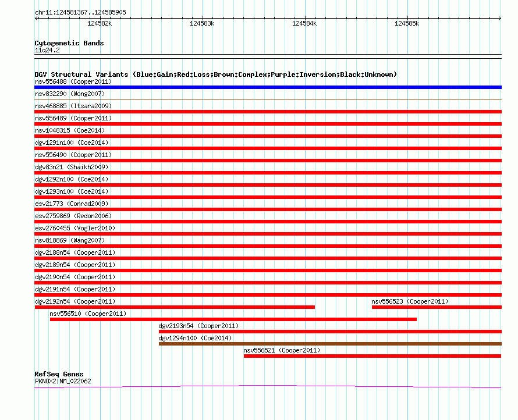
Task: Open variant nsv556521 (Cooper2011) label
Action: 282,350
